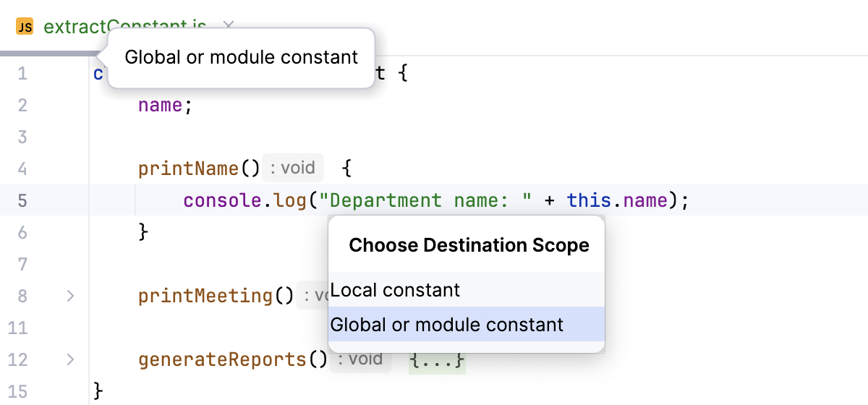The width and height of the screenshot is (868, 405).
Task: Click the Choose Destination Scope header
Action: 469,245
